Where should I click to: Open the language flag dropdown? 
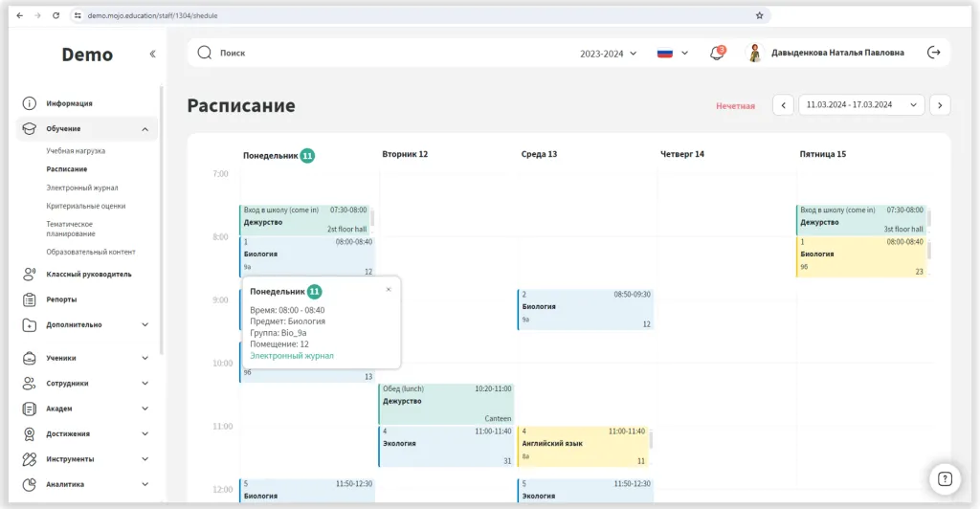coord(672,54)
